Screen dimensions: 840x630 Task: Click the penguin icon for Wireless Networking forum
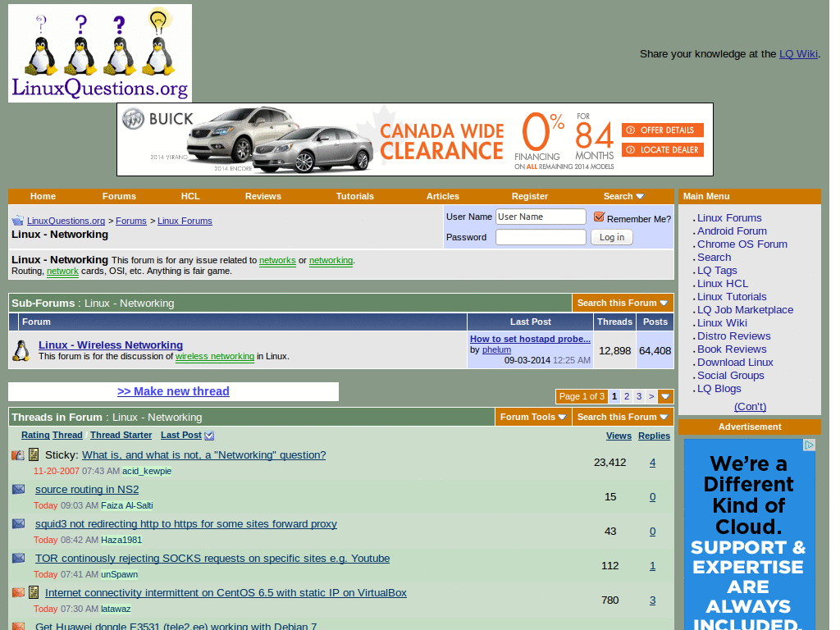pyautogui.click(x=21, y=351)
